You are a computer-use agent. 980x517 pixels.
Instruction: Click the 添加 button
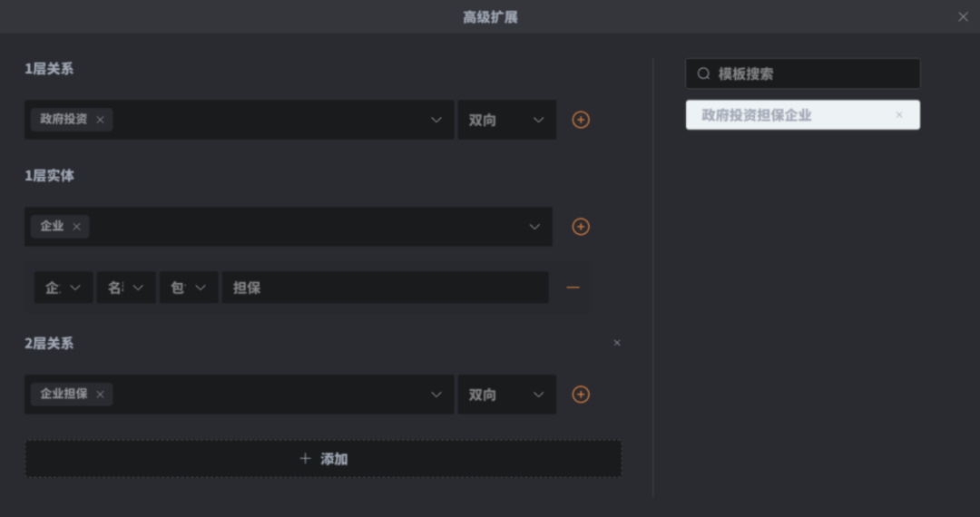323,459
